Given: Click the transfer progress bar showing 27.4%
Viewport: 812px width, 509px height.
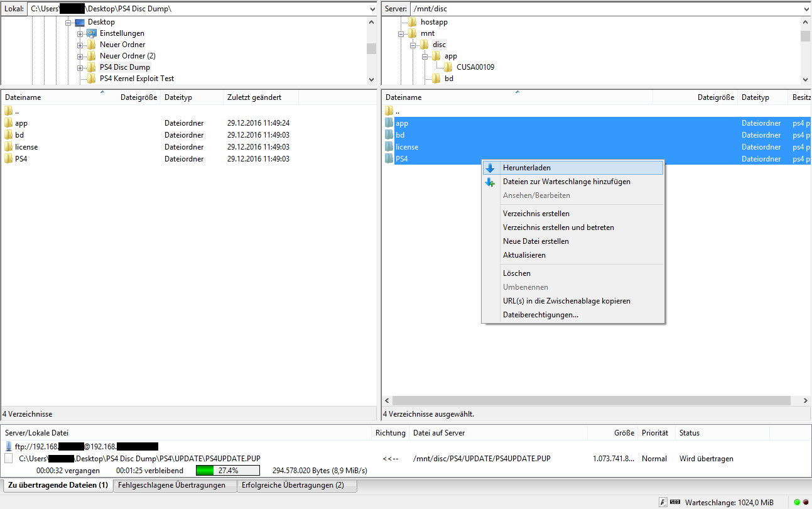Looking at the screenshot, I should coord(228,470).
